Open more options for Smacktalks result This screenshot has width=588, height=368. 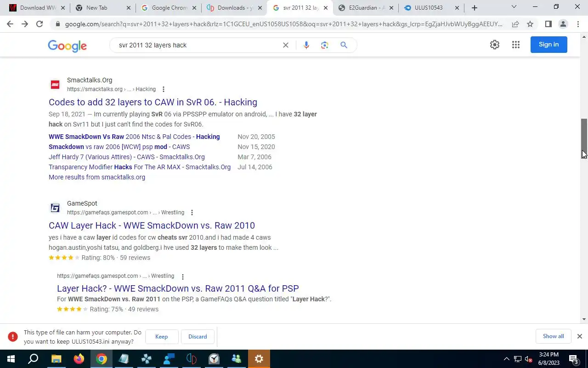pyautogui.click(x=163, y=89)
